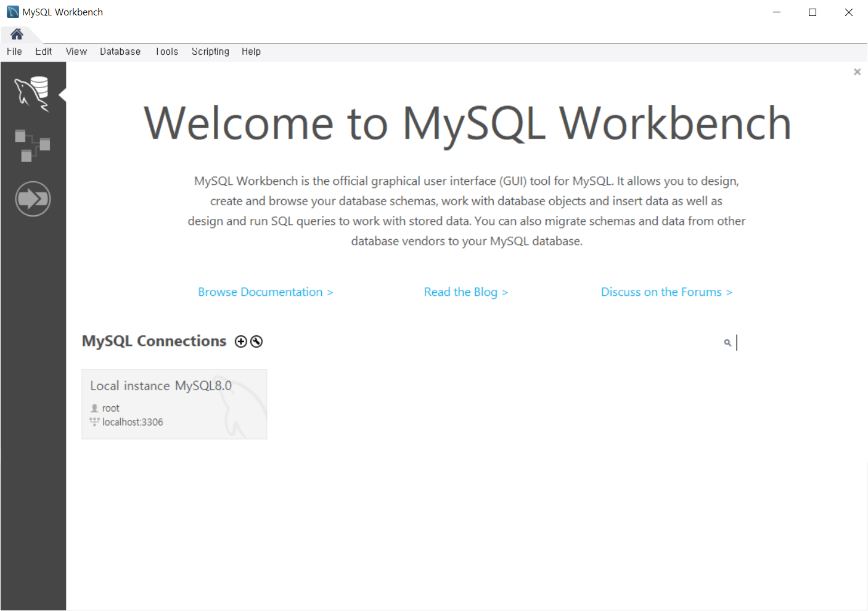Open the Scripting menu

(210, 52)
